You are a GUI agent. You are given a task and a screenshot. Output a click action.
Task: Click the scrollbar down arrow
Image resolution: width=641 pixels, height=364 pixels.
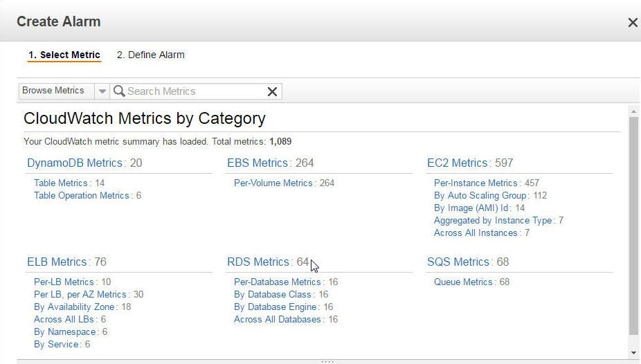(x=633, y=353)
